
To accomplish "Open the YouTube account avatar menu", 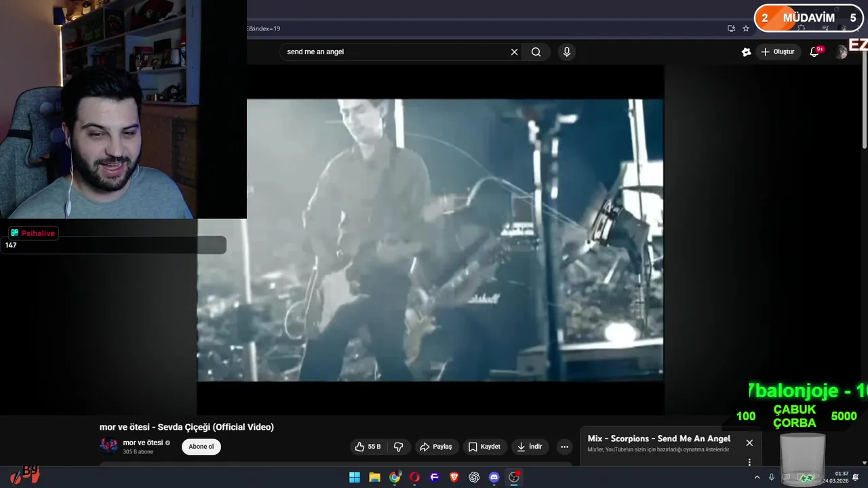I will 842,52.
